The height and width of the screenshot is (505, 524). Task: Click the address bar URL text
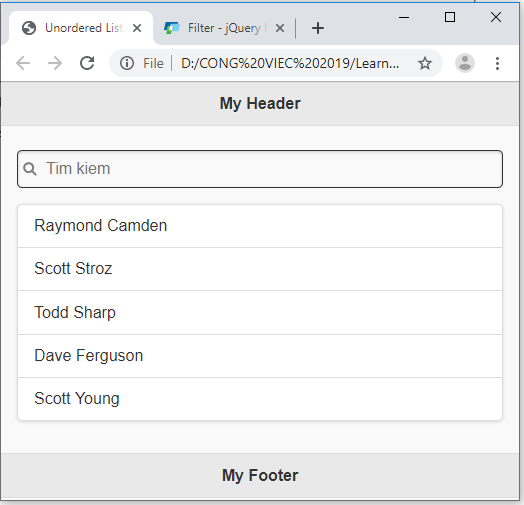290,63
